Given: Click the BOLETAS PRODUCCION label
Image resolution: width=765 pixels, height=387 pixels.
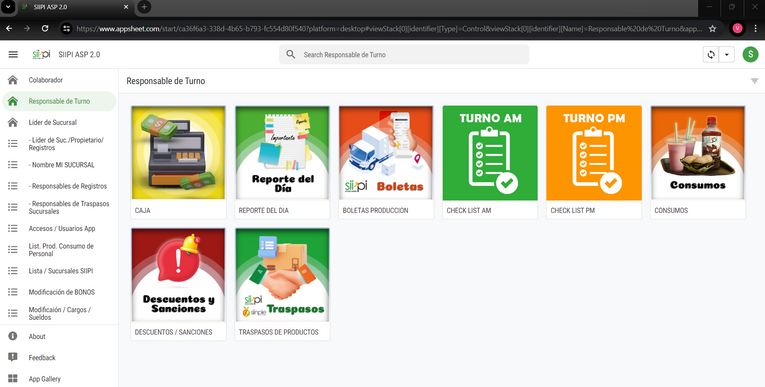Looking at the screenshot, I should coord(375,210).
